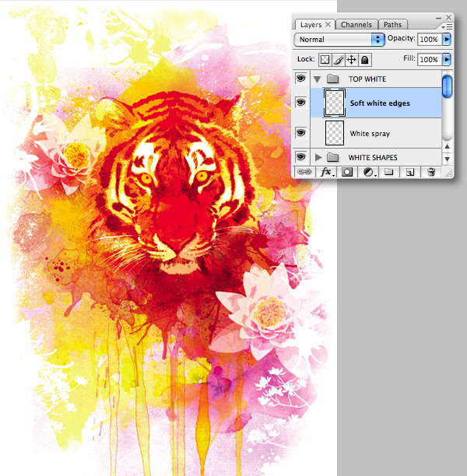Click the Opacity 100% field
Viewport: 467px width, 476px height.
pyautogui.click(x=430, y=40)
